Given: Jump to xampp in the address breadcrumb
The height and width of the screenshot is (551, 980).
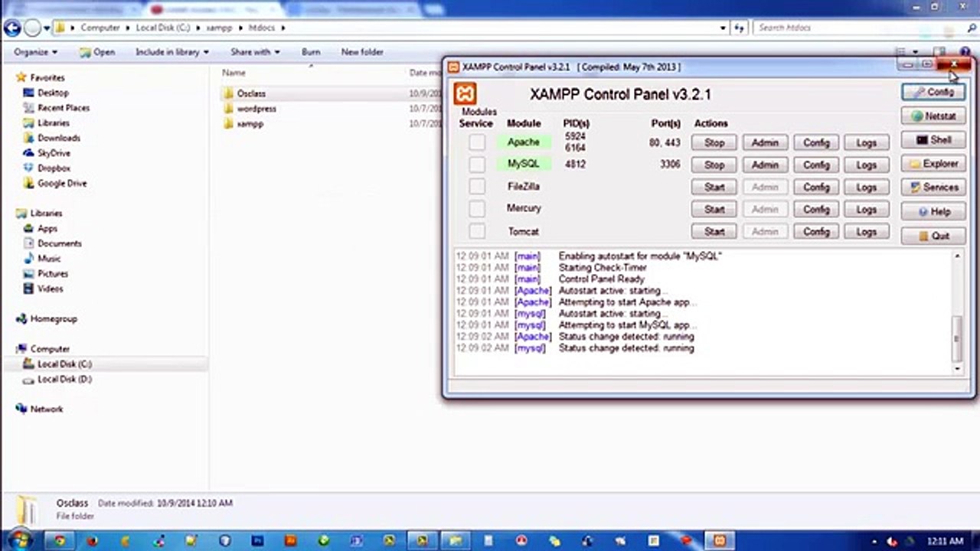Looking at the screenshot, I should (x=219, y=28).
